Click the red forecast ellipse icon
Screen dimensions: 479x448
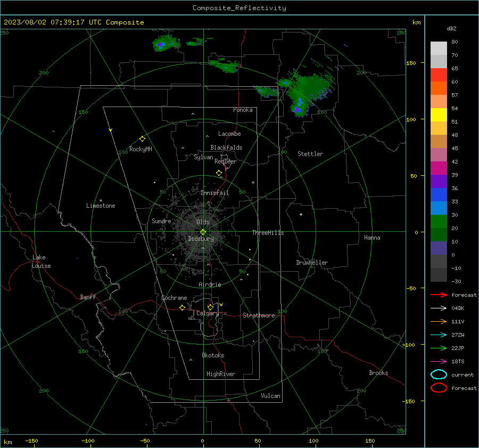pos(439,388)
